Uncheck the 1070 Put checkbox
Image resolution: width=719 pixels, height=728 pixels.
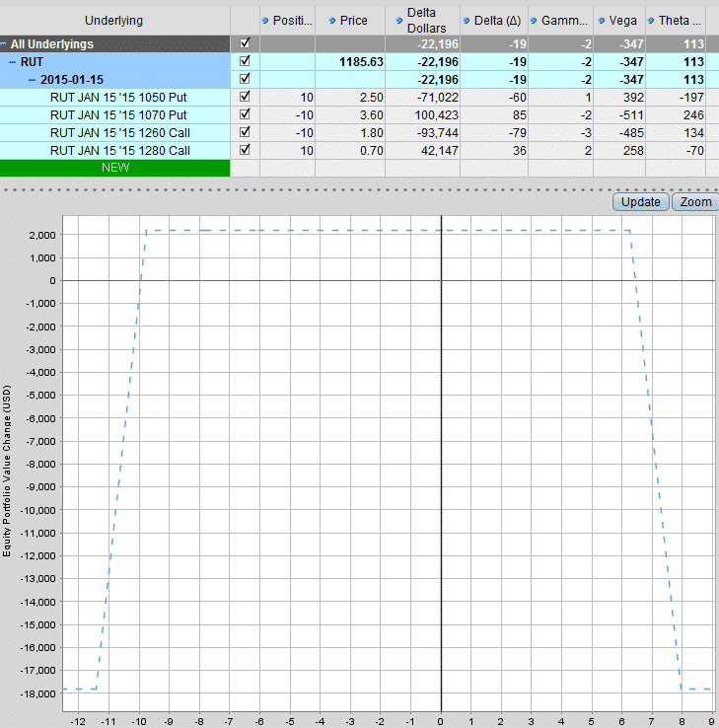(245, 113)
